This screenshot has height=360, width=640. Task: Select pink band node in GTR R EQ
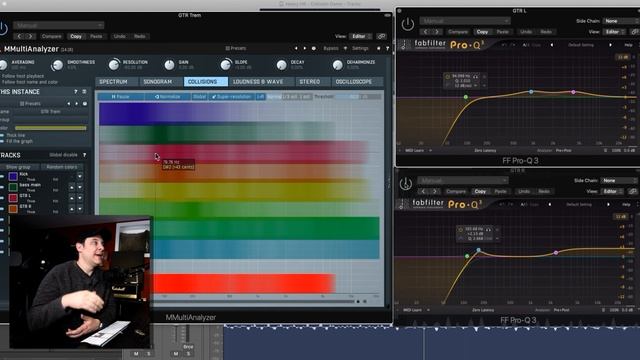556,253
